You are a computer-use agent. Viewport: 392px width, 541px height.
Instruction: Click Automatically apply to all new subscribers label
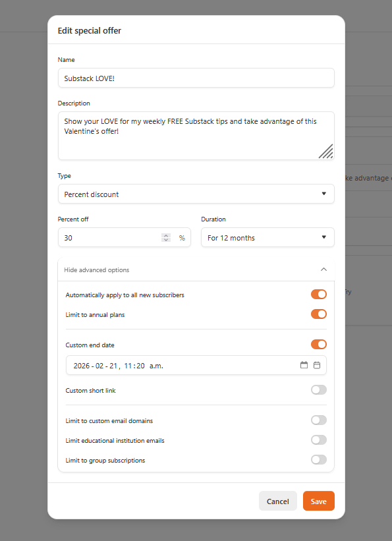click(125, 295)
